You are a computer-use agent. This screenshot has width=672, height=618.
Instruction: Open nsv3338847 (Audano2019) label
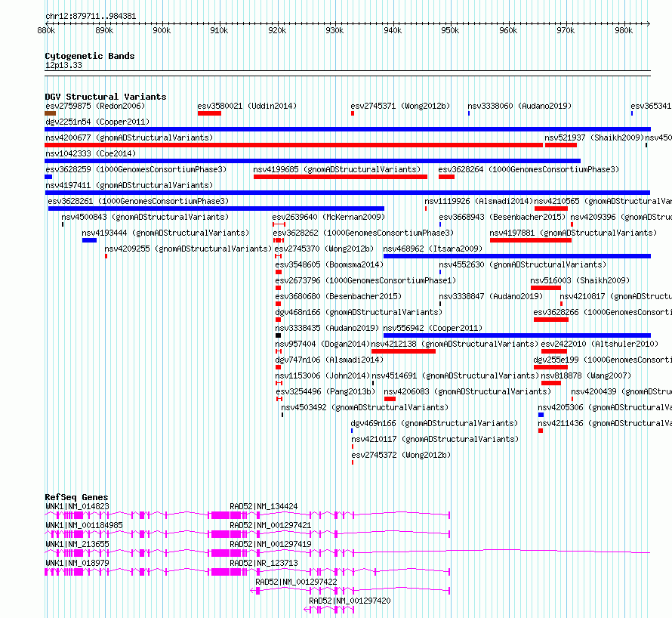pyautogui.click(x=491, y=296)
